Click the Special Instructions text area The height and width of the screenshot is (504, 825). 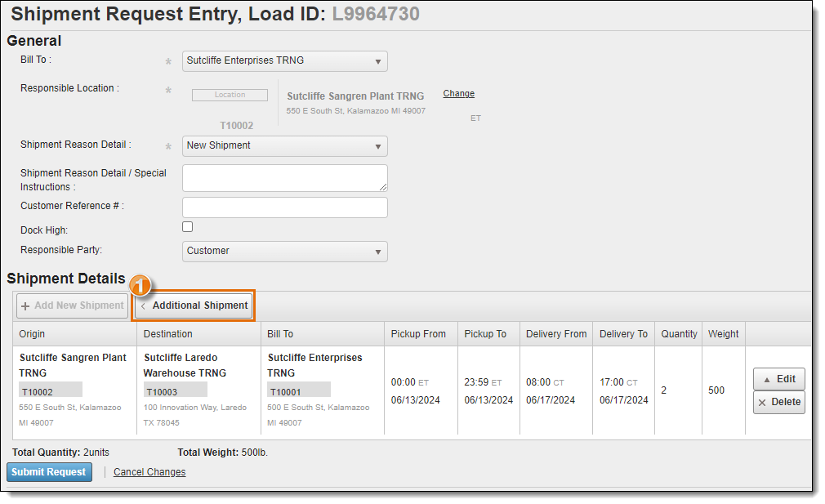click(x=284, y=178)
